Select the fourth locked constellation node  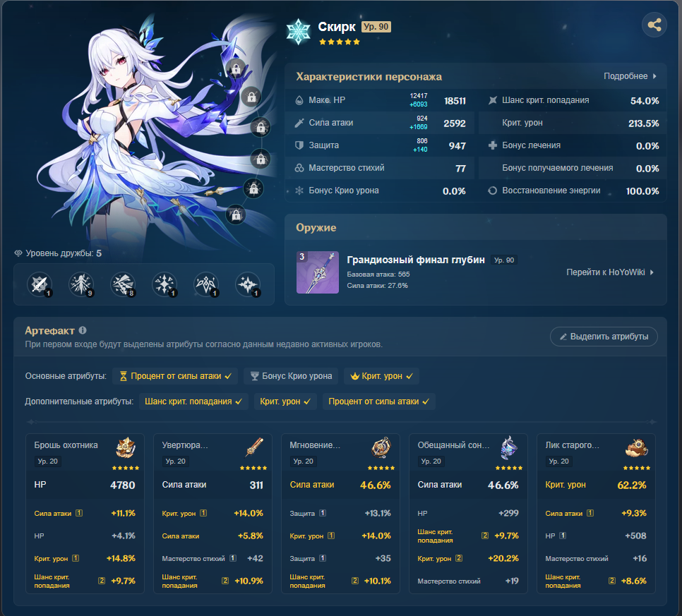tap(261, 159)
